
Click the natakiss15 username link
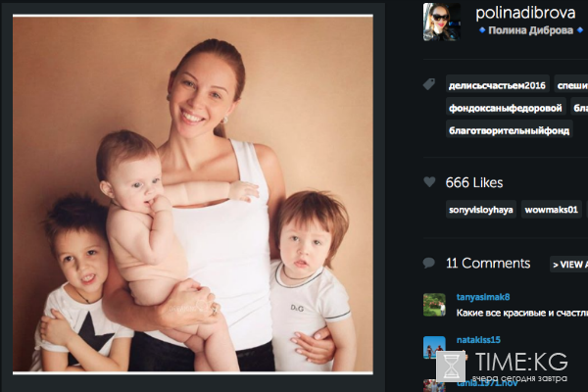point(478,340)
